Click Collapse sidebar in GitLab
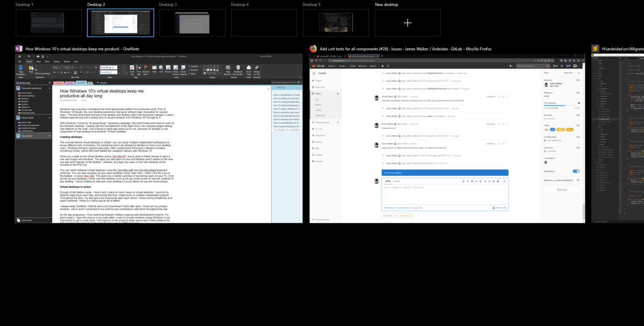The height and width of the screenshot is (326, 644). tap(322, 219)
